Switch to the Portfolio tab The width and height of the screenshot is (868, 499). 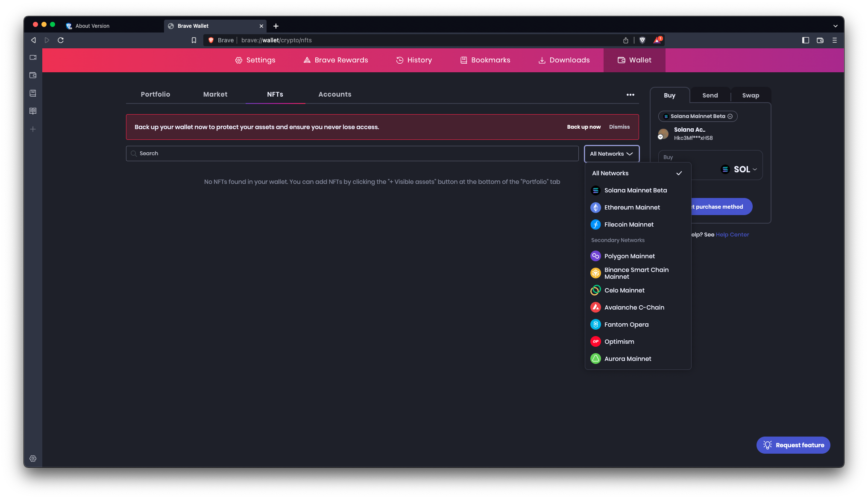[x=155, y=94]
